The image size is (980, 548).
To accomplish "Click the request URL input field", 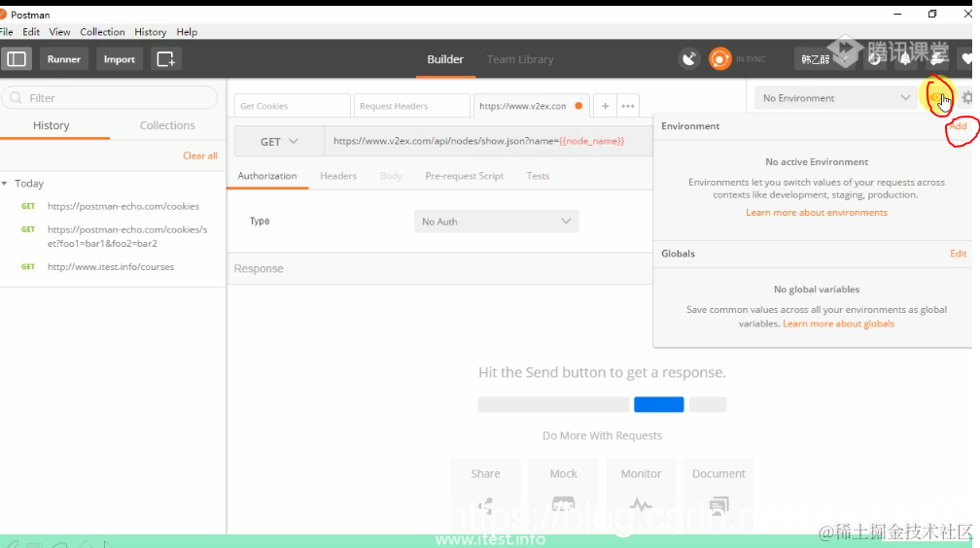I will 488,141.
